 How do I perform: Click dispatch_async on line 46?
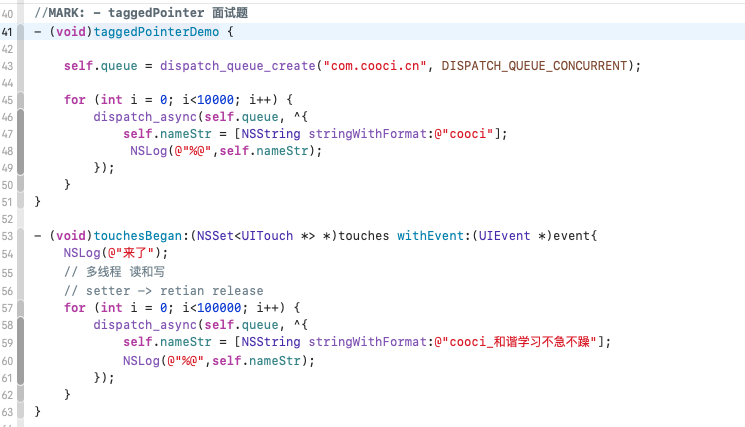pos(145,117)
